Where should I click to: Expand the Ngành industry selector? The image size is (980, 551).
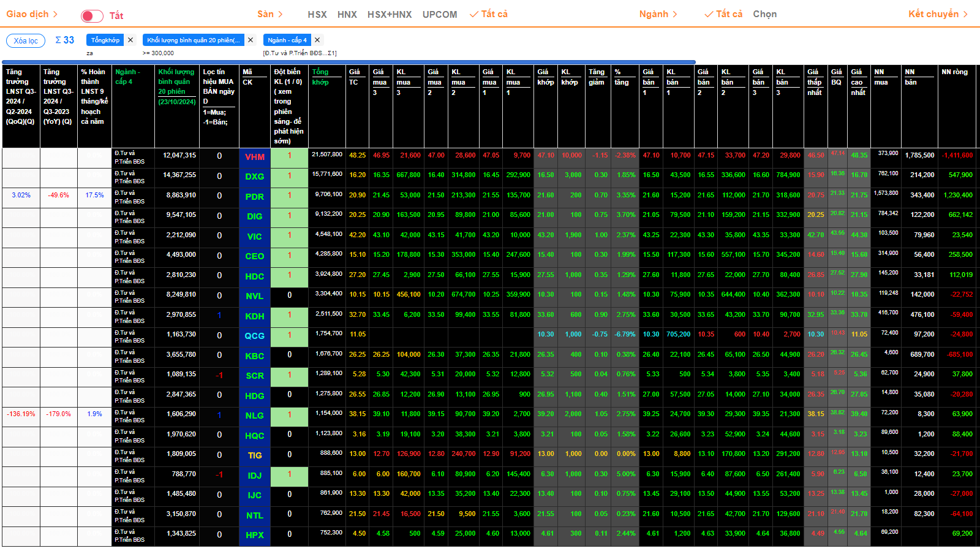coord(658,14)
